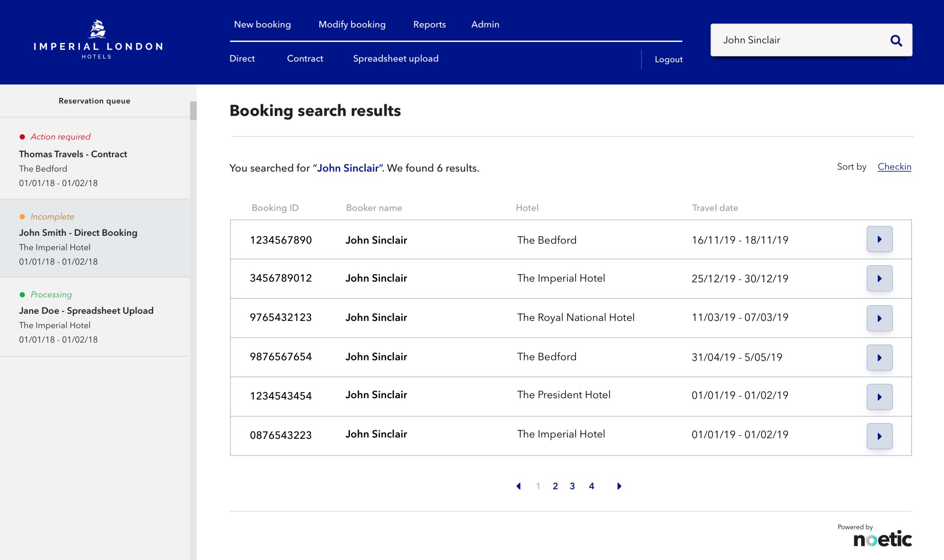Open the Modify booking menu

pyautogui.click(x=351, y=25)
